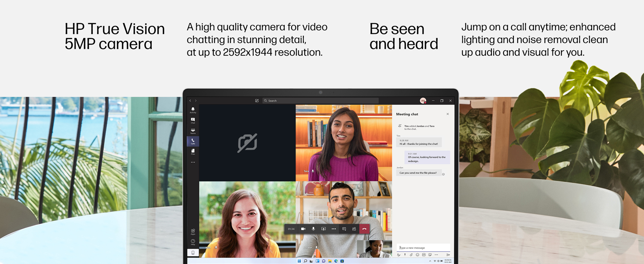
Task: Share screen from the call control bar
Action: pyautogui.click(x=323, y=229)
